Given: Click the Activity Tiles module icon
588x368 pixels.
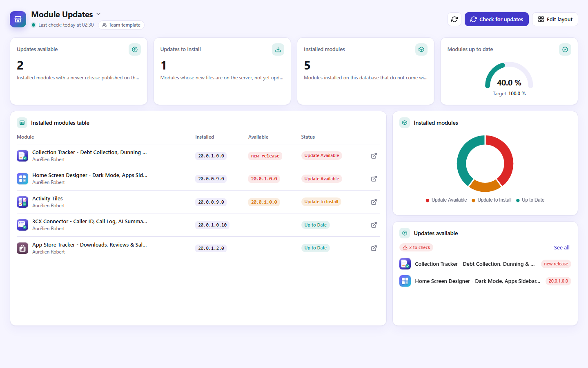Looking at the screenshot, I should coord(22,202).
